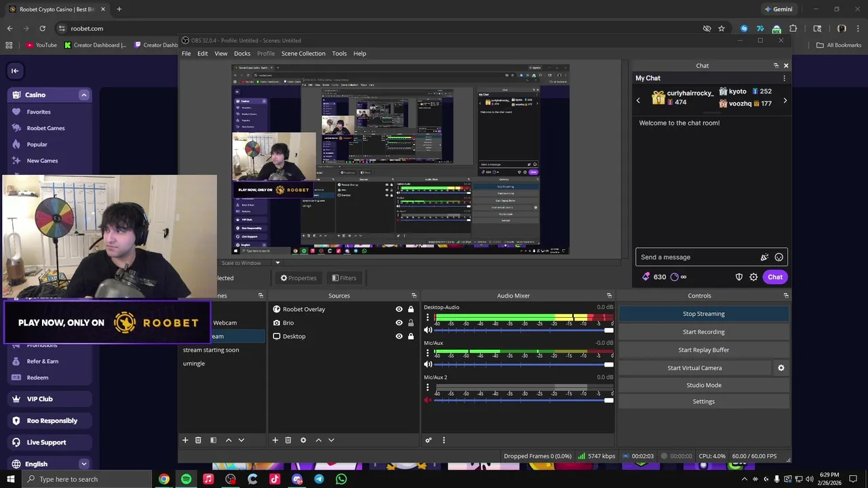The width and height of the screenshot is (868, 488).
Task: Collapse the Casino section in sidebar
Action: (x=84, y=95)
